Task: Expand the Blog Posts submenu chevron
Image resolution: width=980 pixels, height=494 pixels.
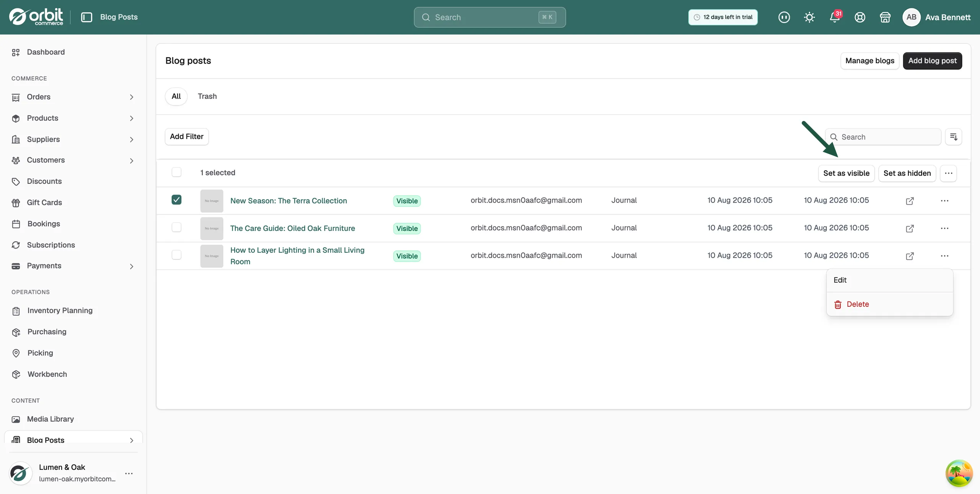Action: [131, 440]
